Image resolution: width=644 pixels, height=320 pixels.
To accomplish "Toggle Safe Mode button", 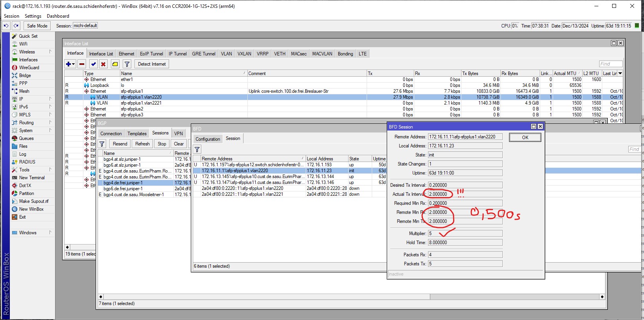I will tap(37, 26).
